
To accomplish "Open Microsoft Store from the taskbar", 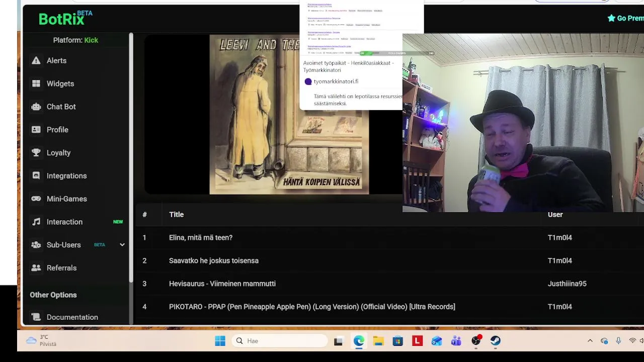I will tap(397, 341).
